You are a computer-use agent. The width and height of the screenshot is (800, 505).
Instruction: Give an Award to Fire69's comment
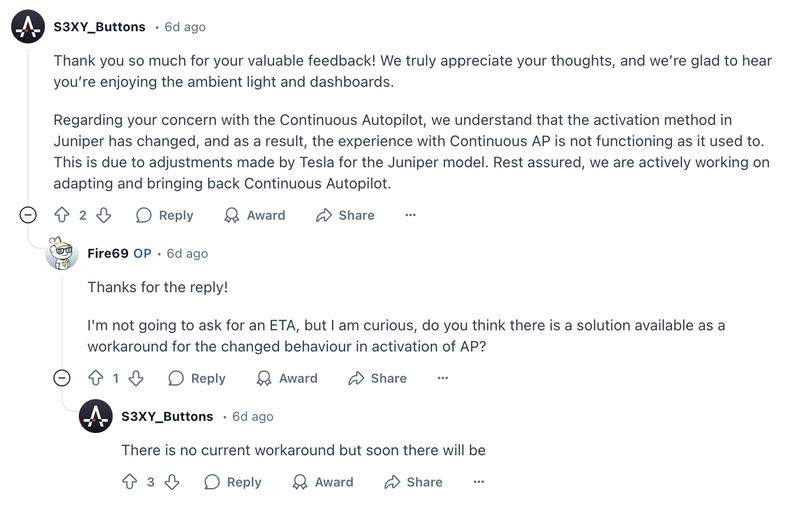click(287, 378)
